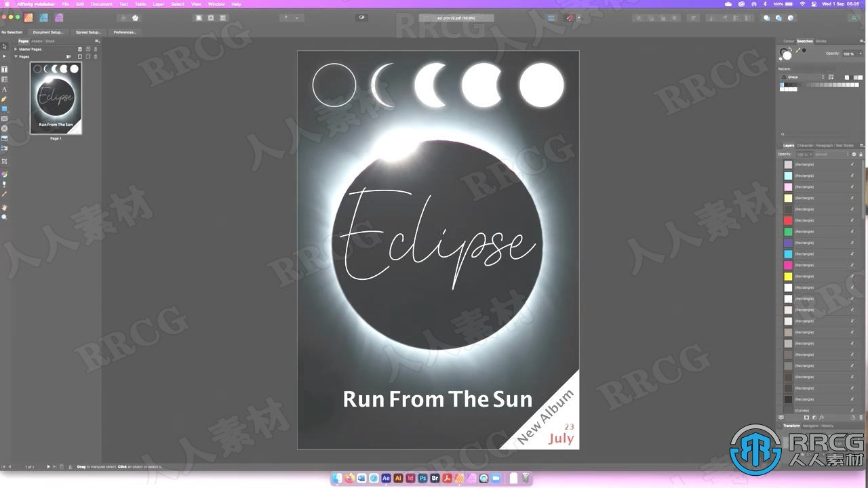Select the Move tool arrow
This screenshot has height=488, width=868.
[x=5, y=47]
